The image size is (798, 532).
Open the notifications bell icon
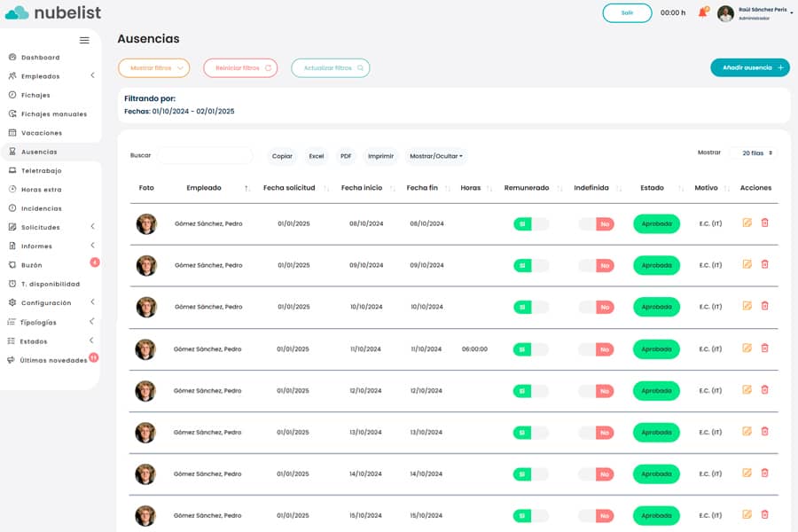click(x=702, y=12)
